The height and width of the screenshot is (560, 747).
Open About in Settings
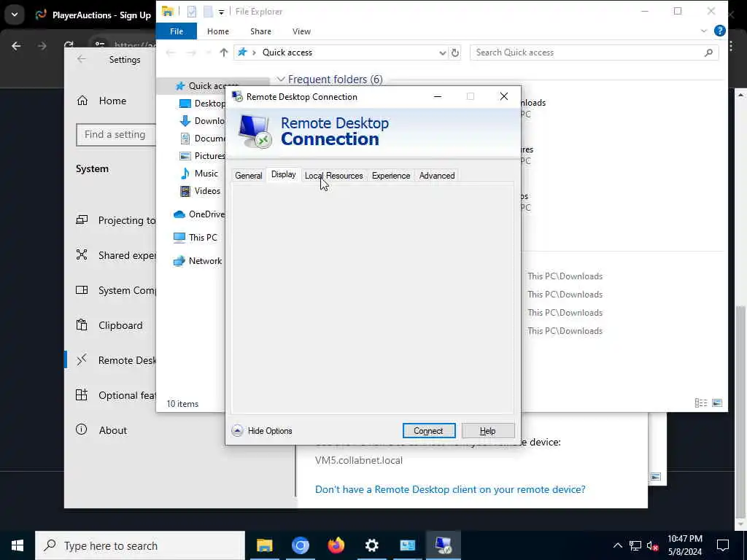click(101, 430)
